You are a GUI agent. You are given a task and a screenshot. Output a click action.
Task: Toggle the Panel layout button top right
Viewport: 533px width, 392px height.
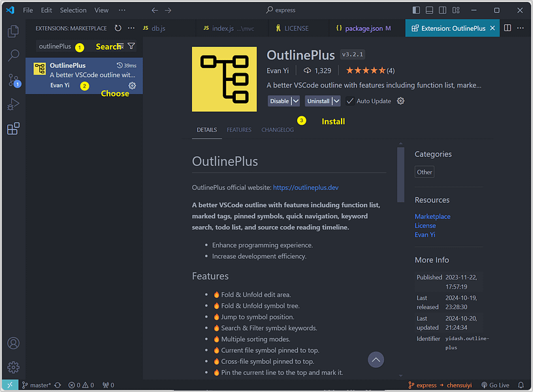click(430, 10)
